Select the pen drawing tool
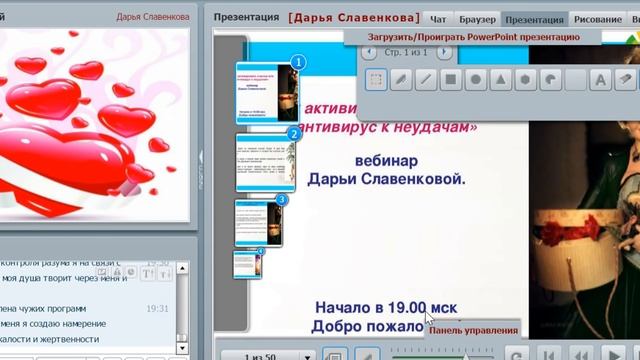The height and width of the screenshot is (360, 640). click(401, 80)
